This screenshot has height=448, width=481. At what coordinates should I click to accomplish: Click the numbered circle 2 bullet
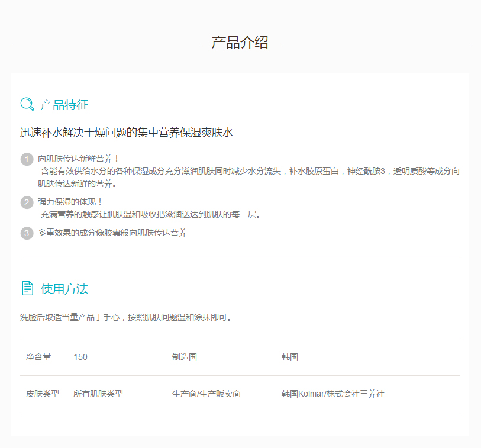(x=27, y=202)
